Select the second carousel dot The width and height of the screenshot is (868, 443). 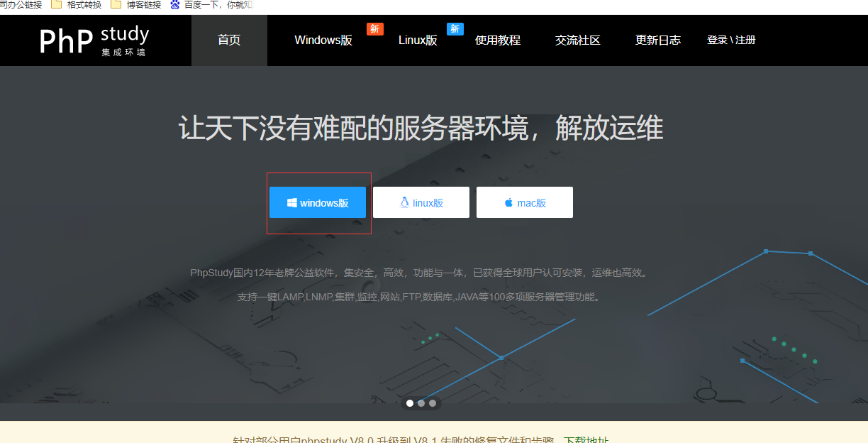pyautogui.click(x=421, y=403)
